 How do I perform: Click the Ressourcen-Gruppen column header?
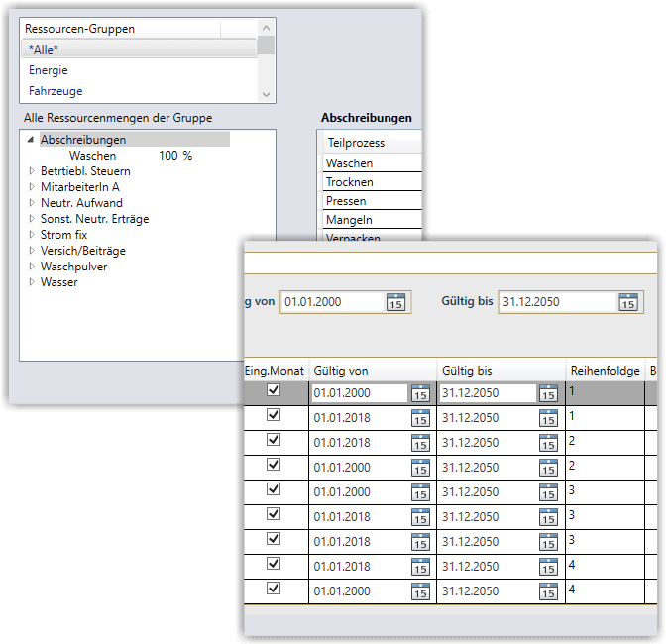(121, 29)
